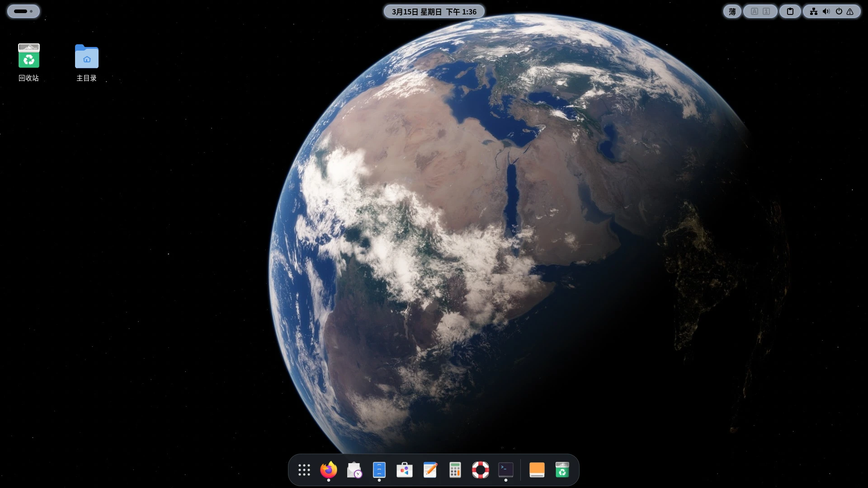Open the trash icon in the dock

point(562,470)
